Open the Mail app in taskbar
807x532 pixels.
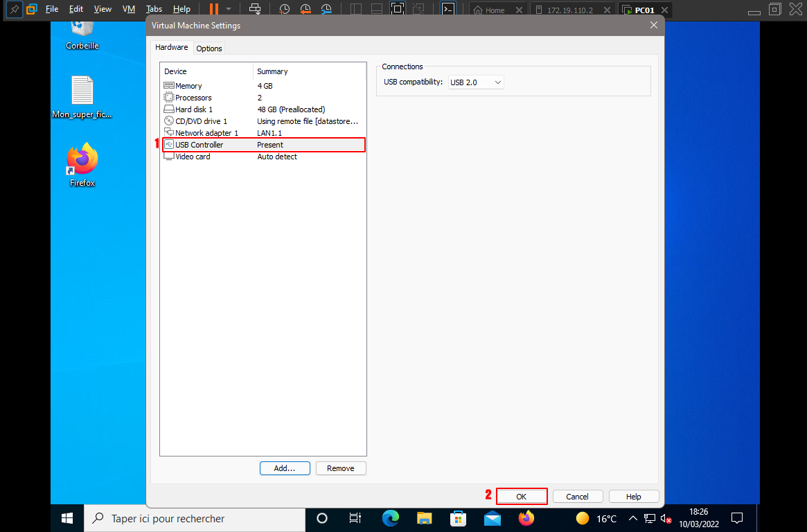(x=493, y=517)
